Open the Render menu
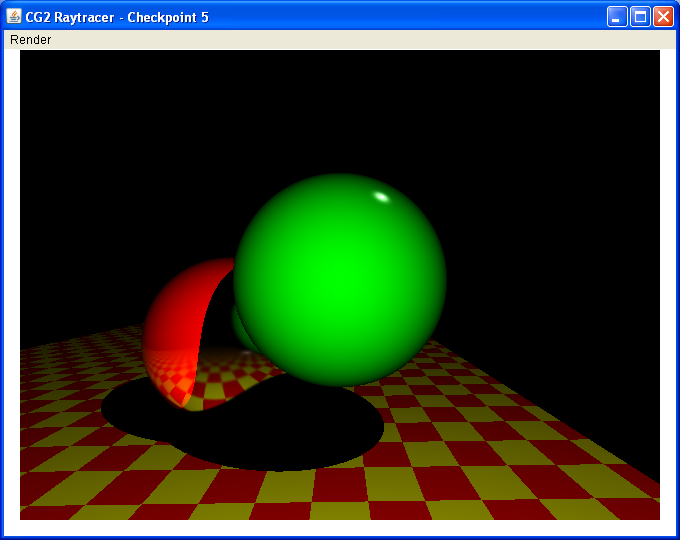680x540 pixels. (30, 40)
